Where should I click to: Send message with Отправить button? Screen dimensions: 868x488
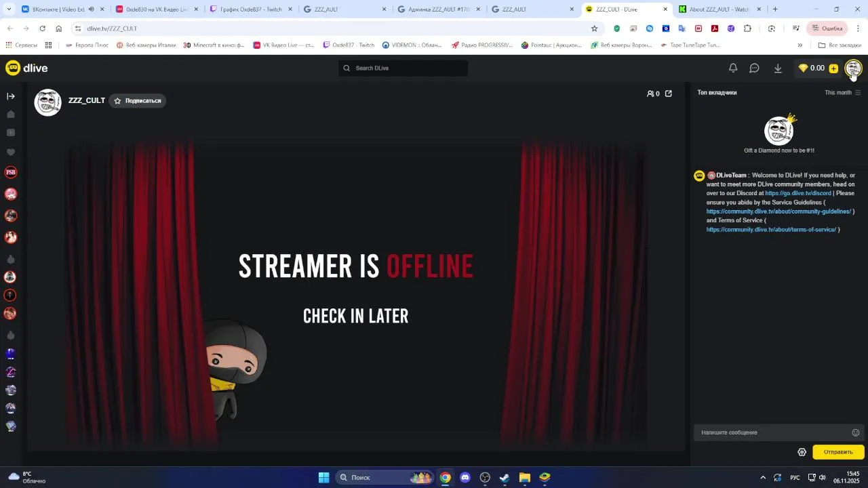pyautogui.click(x=838, y=452)
